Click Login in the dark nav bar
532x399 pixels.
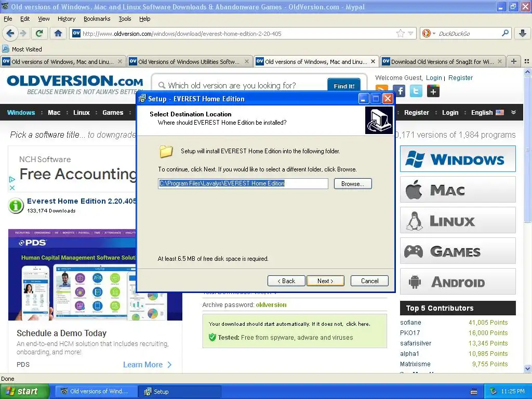click(450, 113)
